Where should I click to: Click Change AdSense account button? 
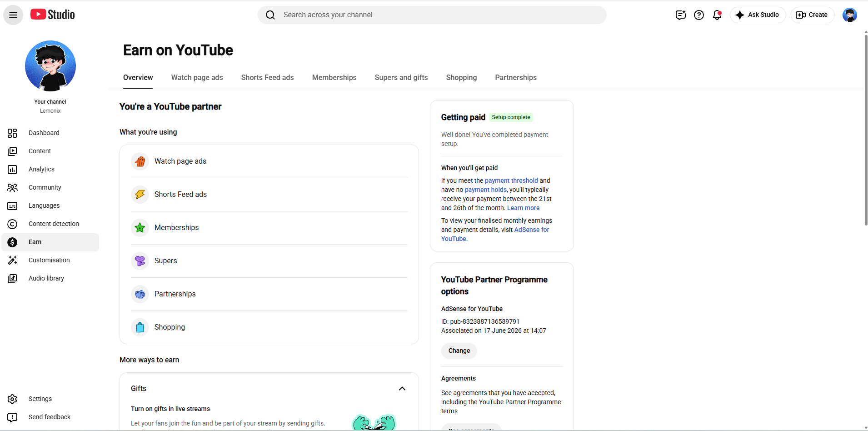459,351
